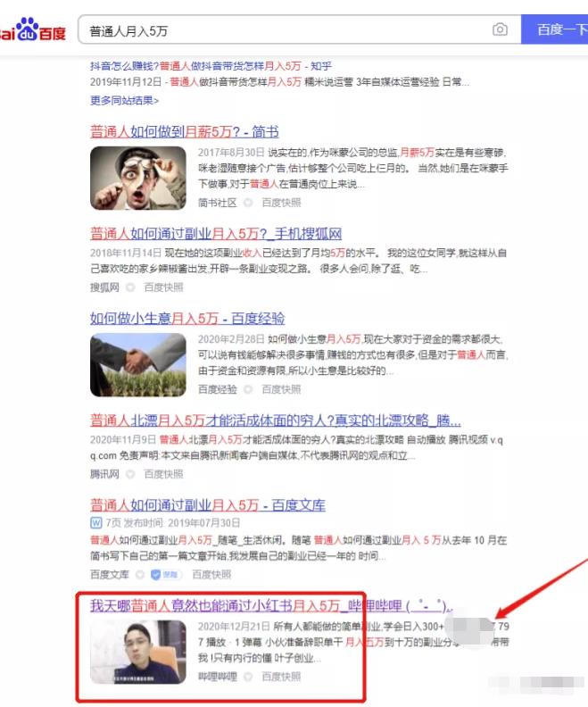Click the icon next to 百度文库 source
The image size is (588, 707).
140,575
